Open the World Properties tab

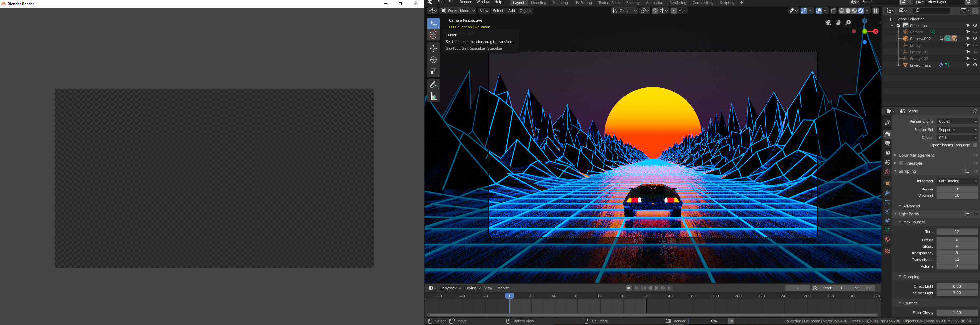point(887,171)
